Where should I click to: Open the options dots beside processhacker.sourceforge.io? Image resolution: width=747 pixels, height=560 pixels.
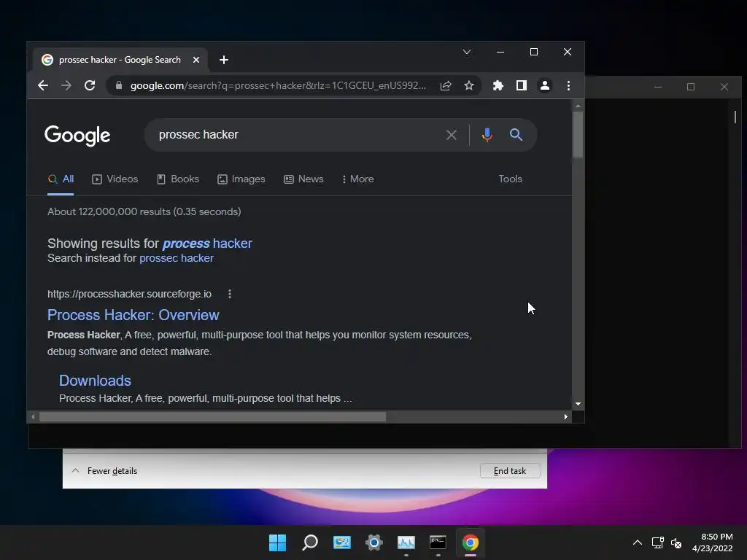click(230, 294)
